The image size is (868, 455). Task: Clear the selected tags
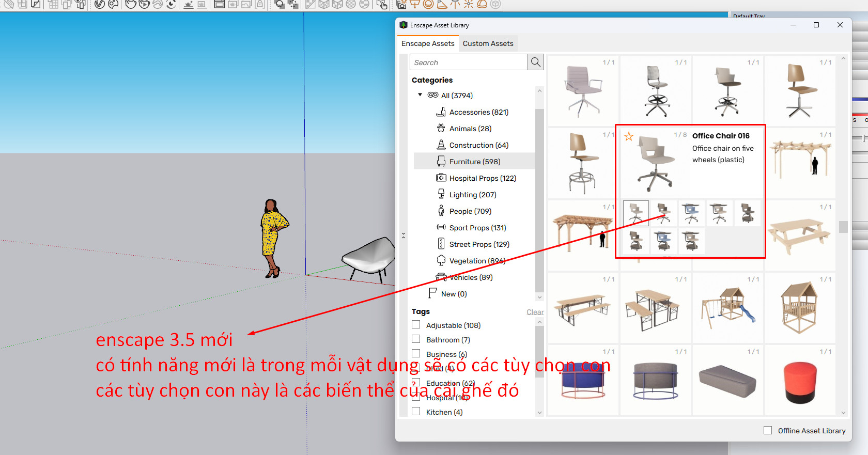pyautogui.click(x=535, y=312)
